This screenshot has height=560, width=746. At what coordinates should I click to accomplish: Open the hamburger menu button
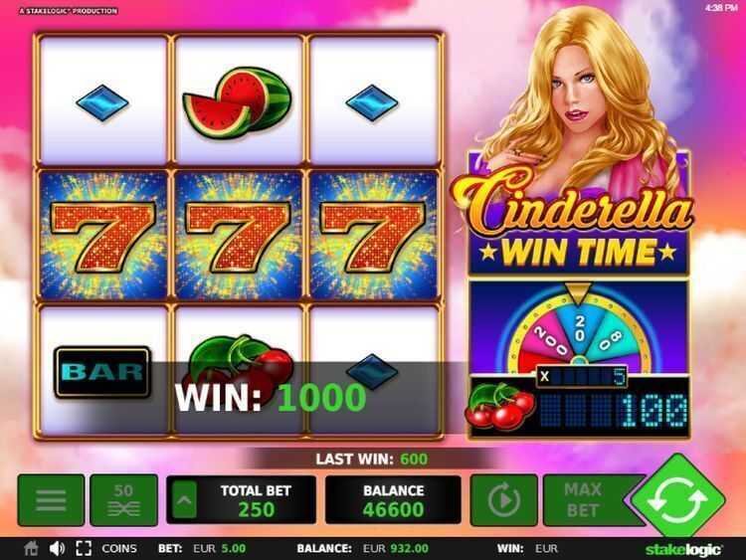coord(51,500)
